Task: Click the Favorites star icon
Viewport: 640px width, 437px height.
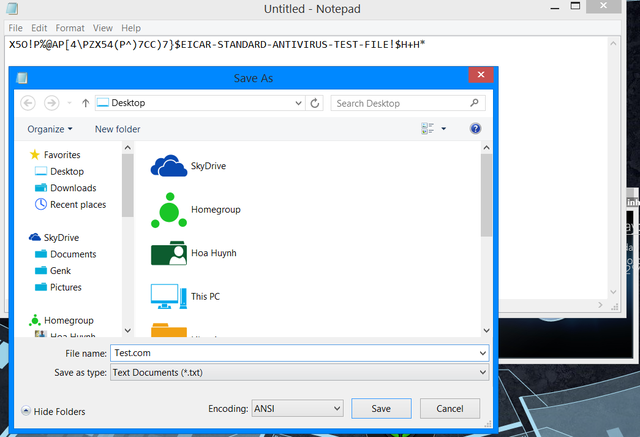Action: [35, 154]
